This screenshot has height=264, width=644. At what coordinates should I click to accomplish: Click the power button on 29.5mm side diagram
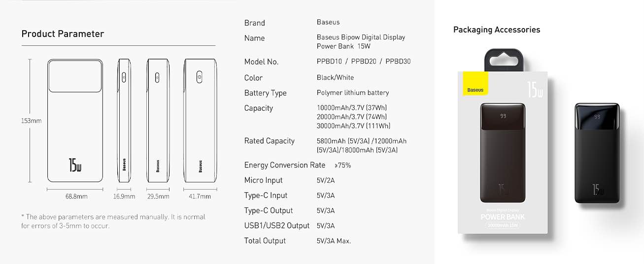(157, 77)
